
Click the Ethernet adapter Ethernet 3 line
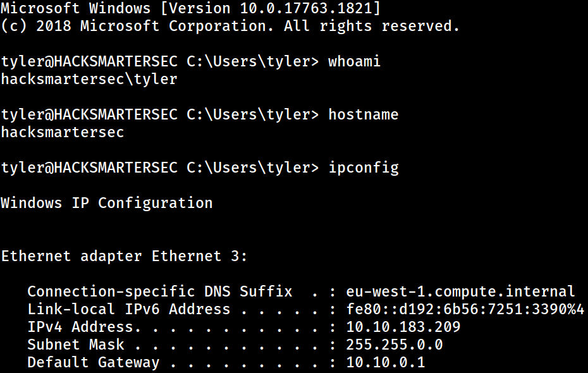click(124, 256)
